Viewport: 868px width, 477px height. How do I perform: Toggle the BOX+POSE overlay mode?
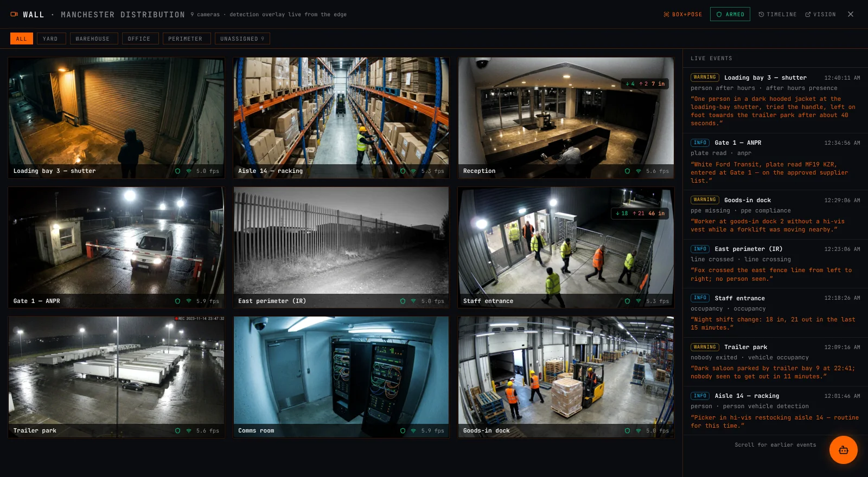[683, 15]
